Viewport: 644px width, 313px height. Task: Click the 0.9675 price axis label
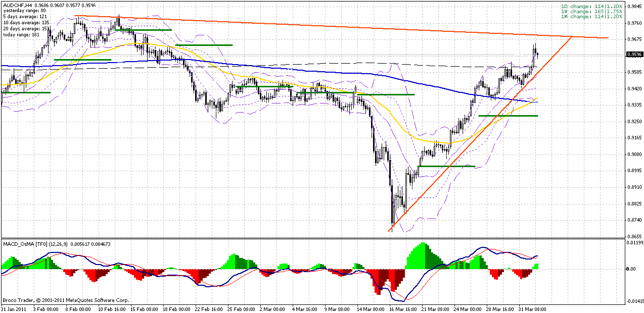[x=634, y=39]
